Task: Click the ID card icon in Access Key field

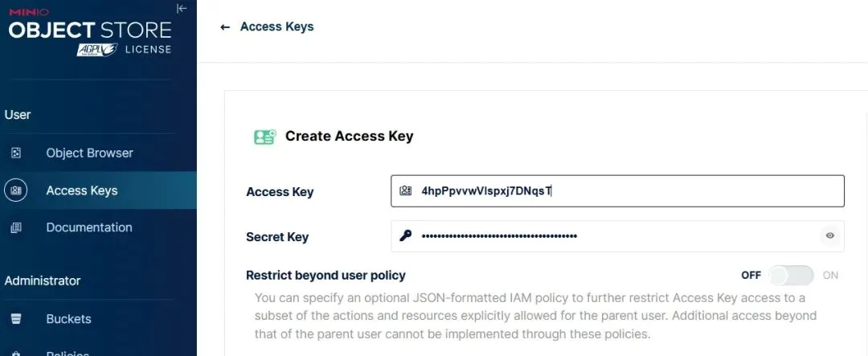Action: click(x=406, y=191)
